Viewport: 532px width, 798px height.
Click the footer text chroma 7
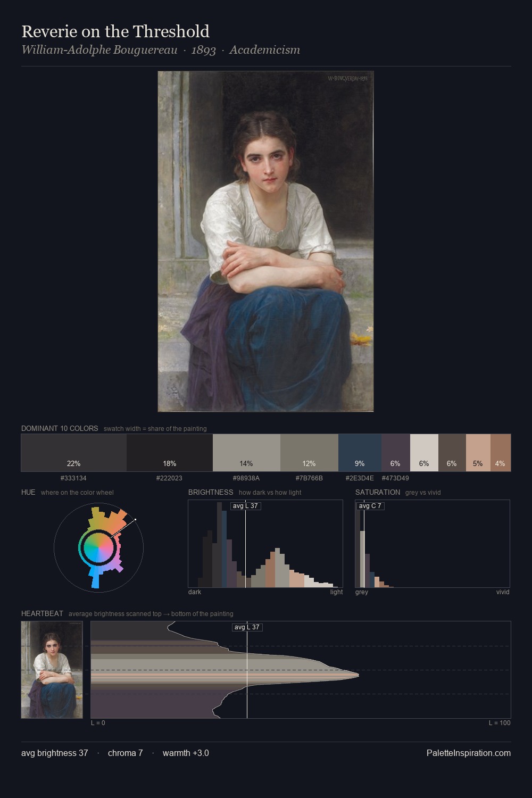tap(125, 753)
